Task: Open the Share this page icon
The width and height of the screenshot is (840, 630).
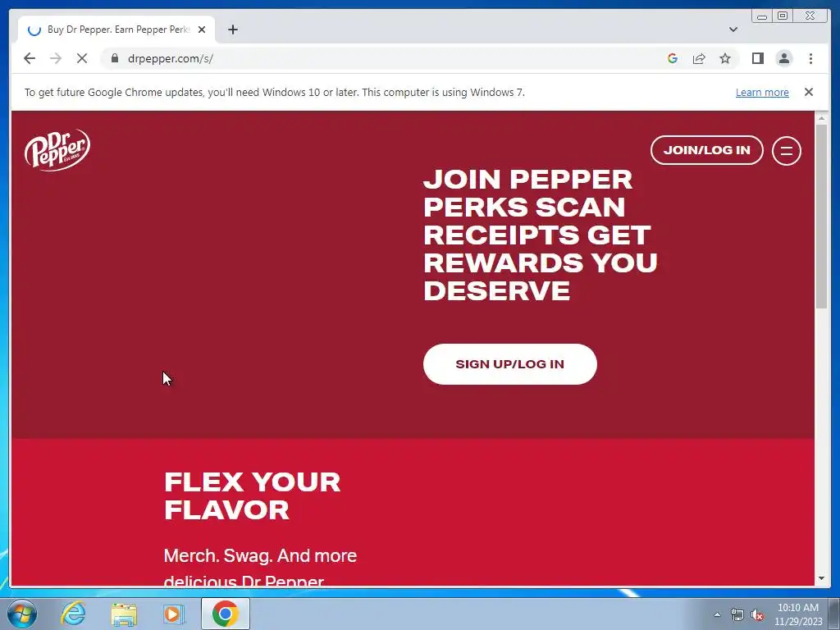Action: pos(699,58)
